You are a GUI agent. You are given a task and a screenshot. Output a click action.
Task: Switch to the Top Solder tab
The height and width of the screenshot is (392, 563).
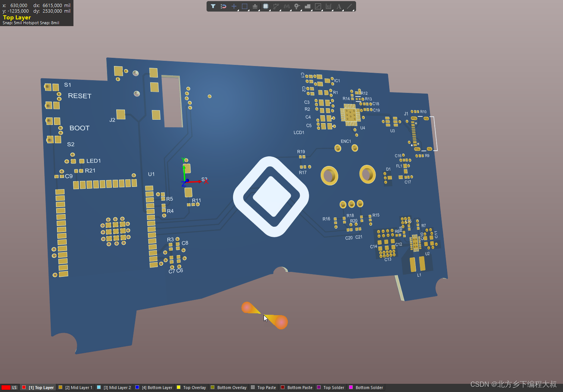coord(331,388)
